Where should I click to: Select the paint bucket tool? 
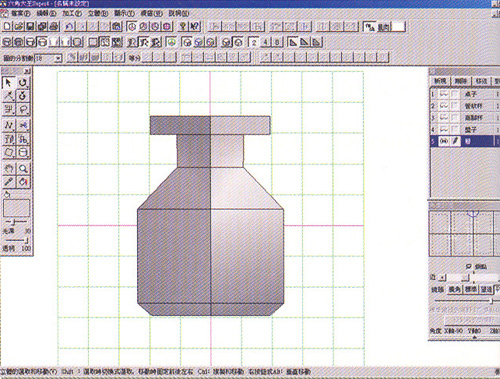[x=23, y=182]
